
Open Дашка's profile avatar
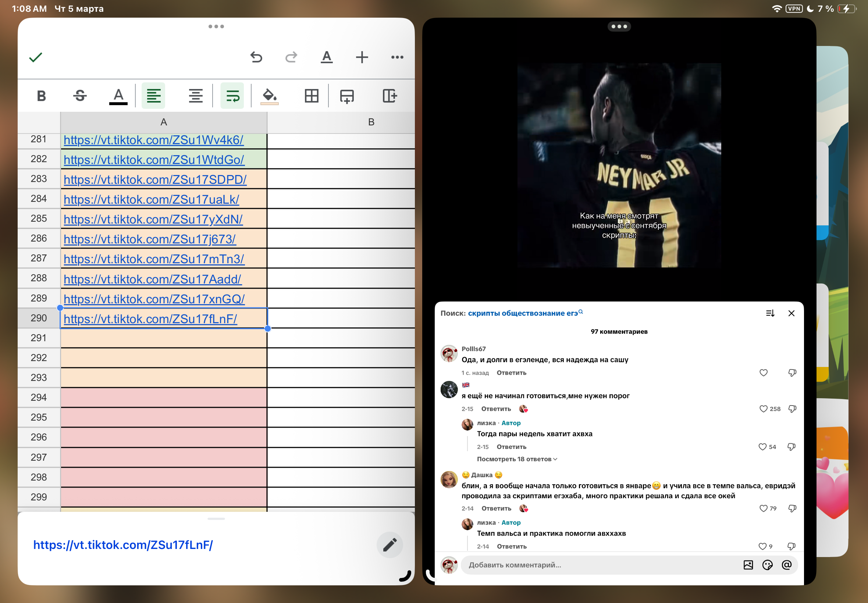[x=449, y=480]
